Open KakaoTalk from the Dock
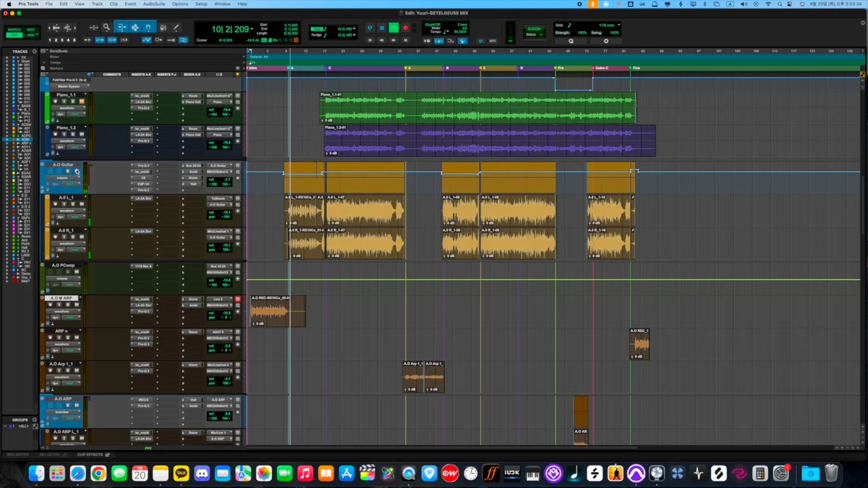The width and height of the screenshot is (868, 488). (181, 473)
